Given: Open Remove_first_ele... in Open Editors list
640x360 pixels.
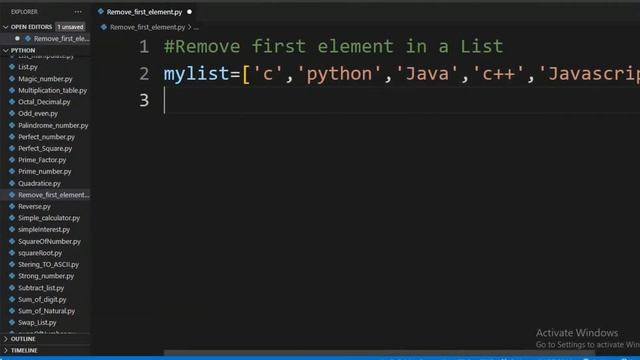Looking at the screenshot, I should click(61, 39).
